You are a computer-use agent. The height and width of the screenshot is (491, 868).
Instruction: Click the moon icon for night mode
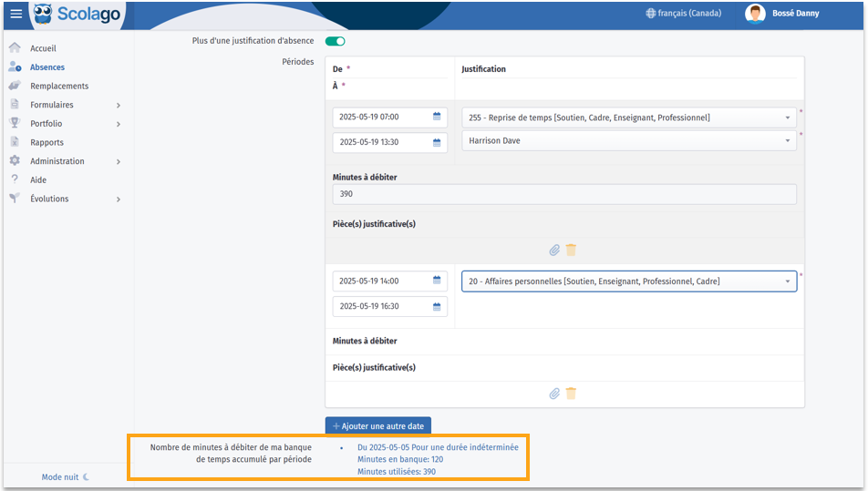pos(86,476)
